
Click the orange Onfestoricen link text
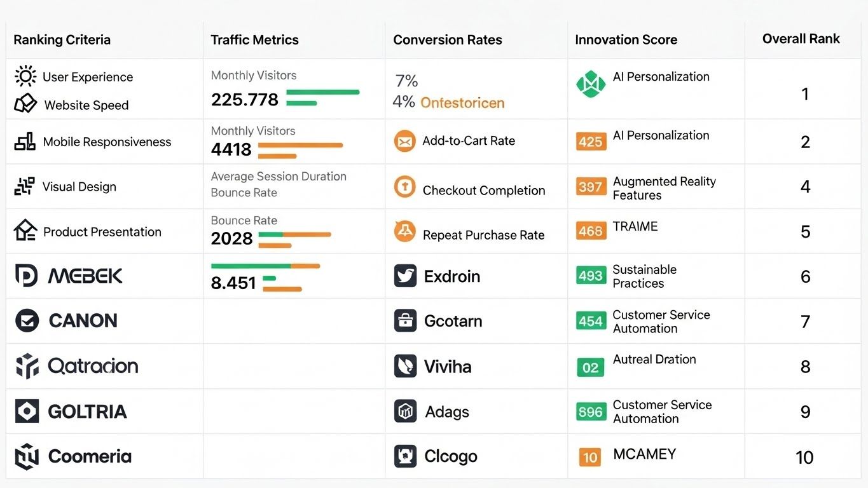(x=462, y=103)
